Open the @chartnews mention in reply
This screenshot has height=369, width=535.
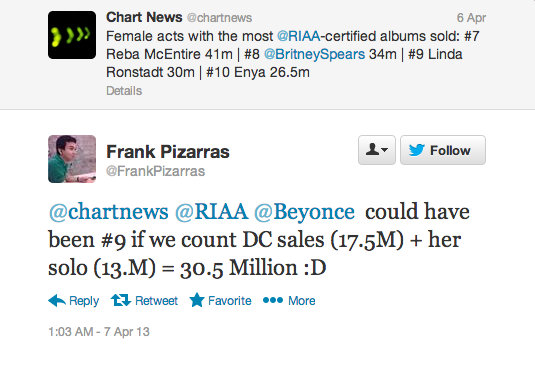click(109, 212)
